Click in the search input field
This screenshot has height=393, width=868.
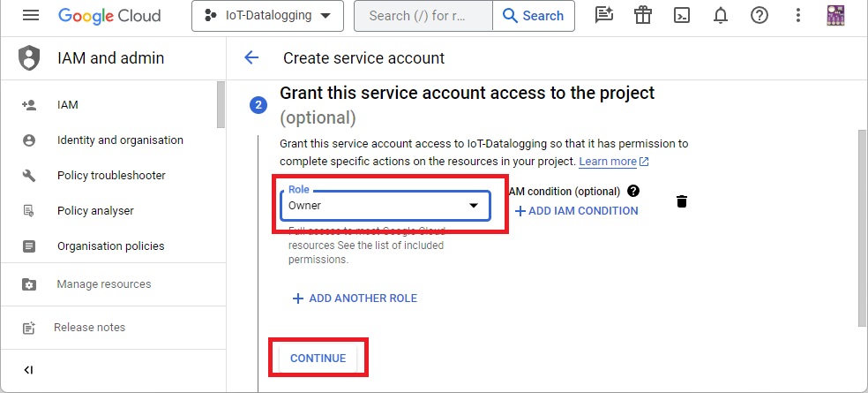[418, 16]
